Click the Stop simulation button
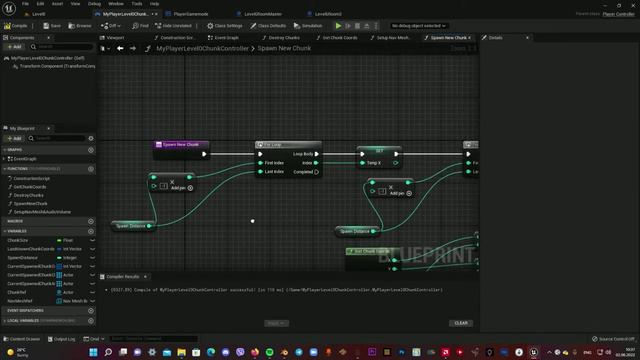Viewport: 640px width, 360px height. point(357,26)
